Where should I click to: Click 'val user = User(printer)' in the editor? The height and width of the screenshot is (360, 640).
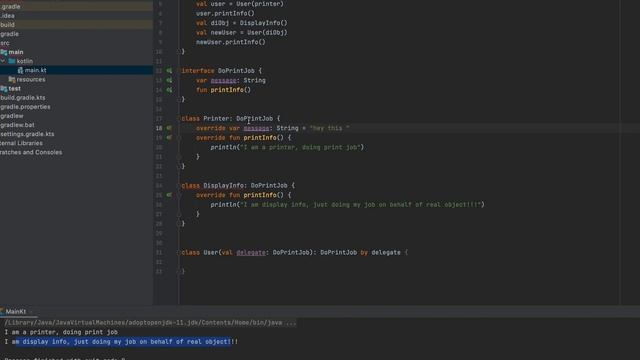click(x=240, y=4)
